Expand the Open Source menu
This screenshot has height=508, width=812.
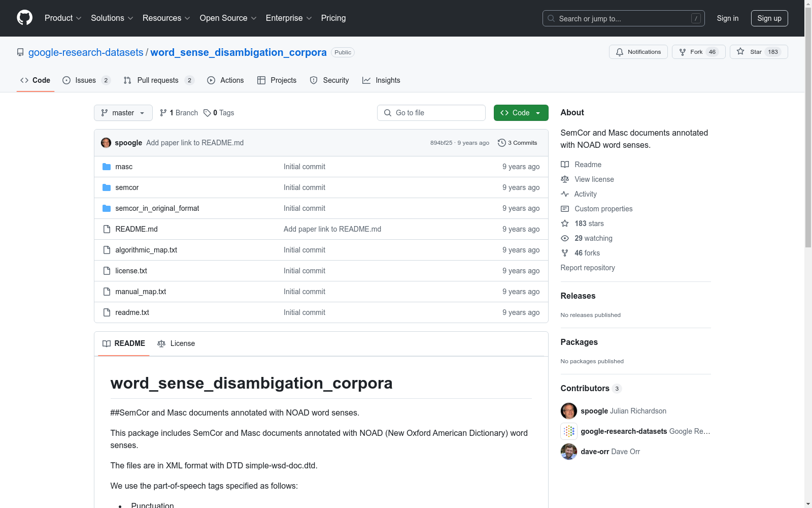[x=228, y=18]
